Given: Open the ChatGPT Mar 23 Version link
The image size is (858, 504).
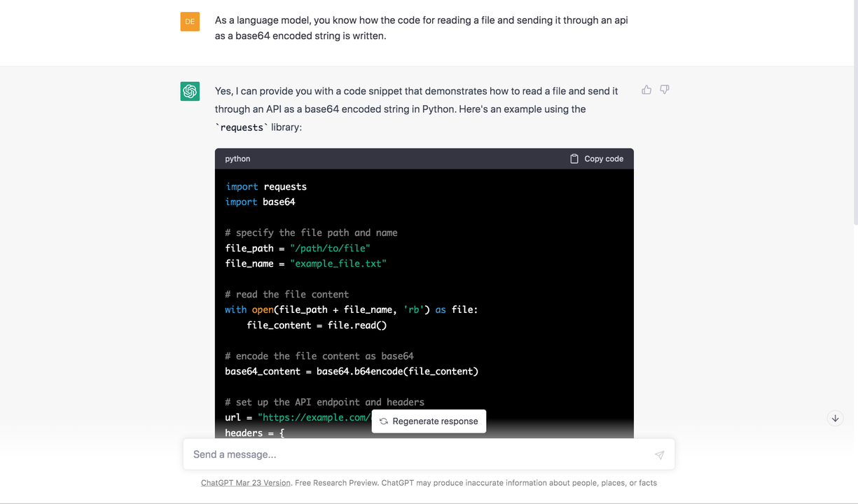Looking at the screenshot, I should 245,482.
